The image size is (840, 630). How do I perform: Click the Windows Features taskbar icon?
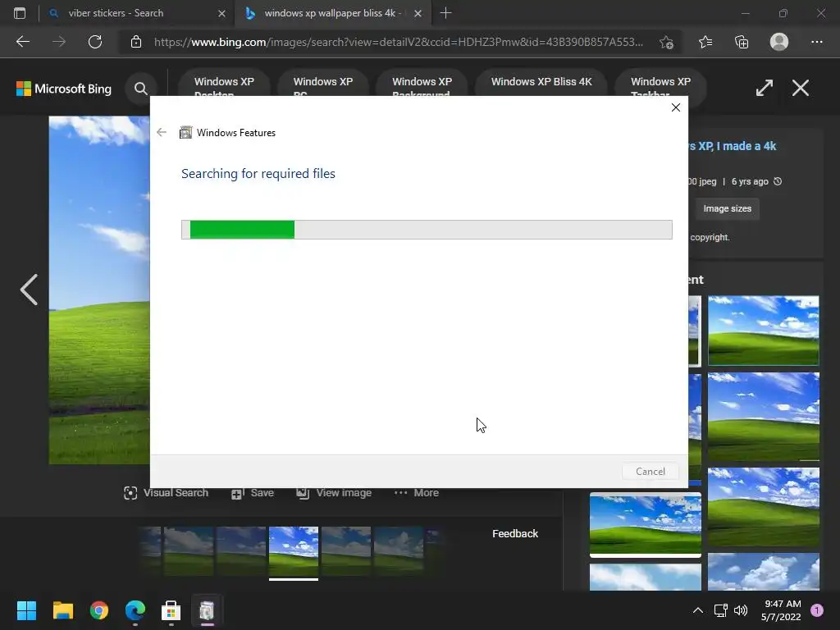point(207,610)
